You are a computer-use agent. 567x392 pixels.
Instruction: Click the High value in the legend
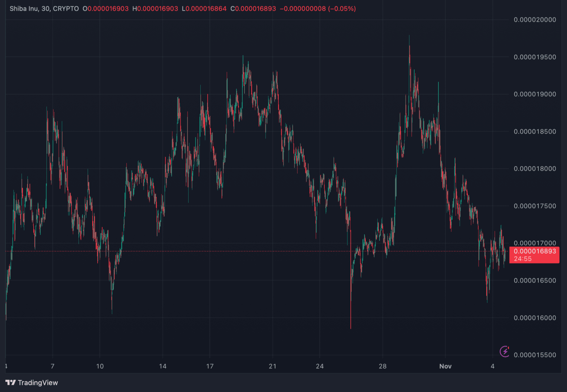tap(157, 9)
